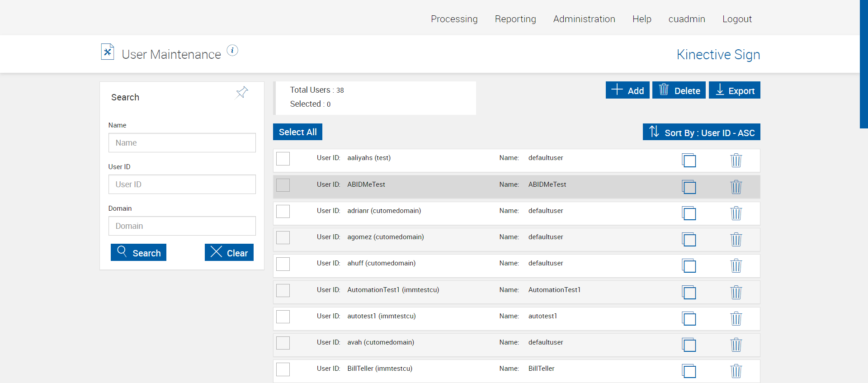Copy the adrianr (cutomedomain) user

tap(689, 213)
